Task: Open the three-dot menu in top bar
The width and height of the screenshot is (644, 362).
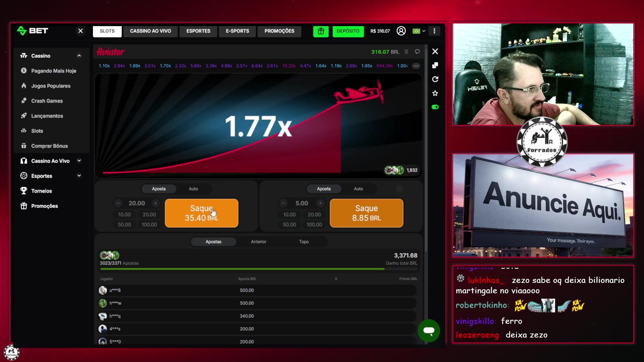Action: click(x=434, y=31)
